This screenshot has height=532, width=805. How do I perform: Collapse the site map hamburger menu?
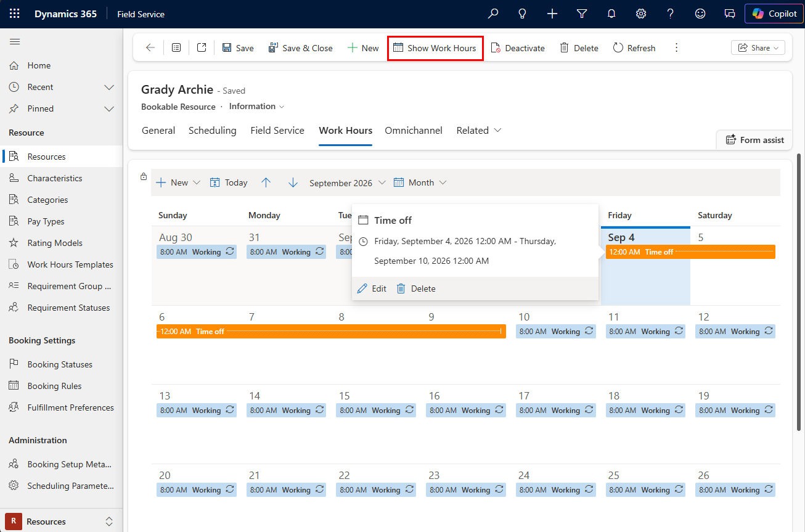click(x=15, y=42)
